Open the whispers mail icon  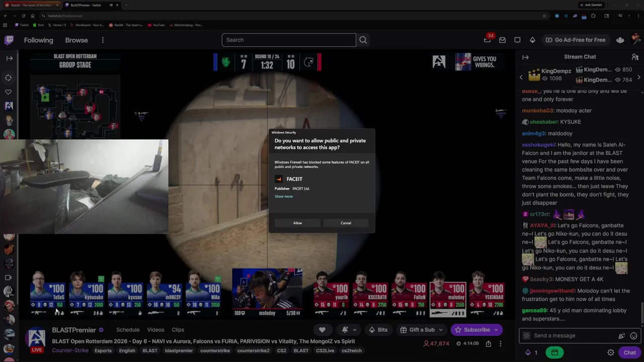click(502, 40)
